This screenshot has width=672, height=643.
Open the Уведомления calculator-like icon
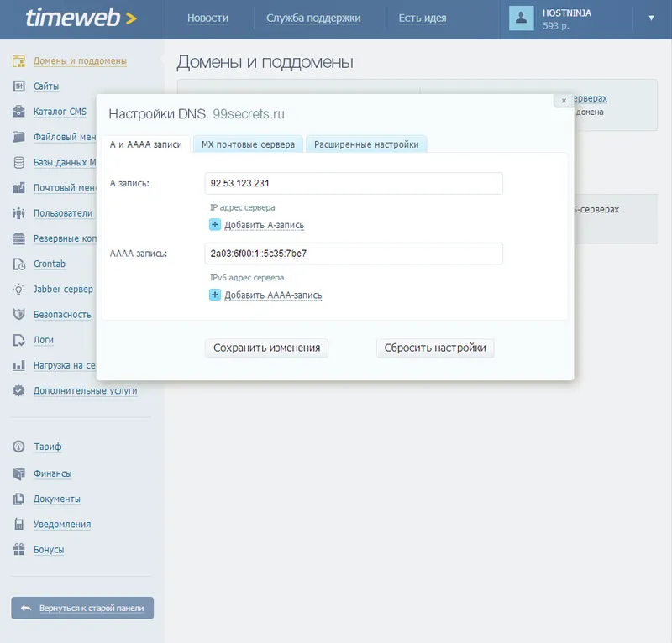click(18, 525)
